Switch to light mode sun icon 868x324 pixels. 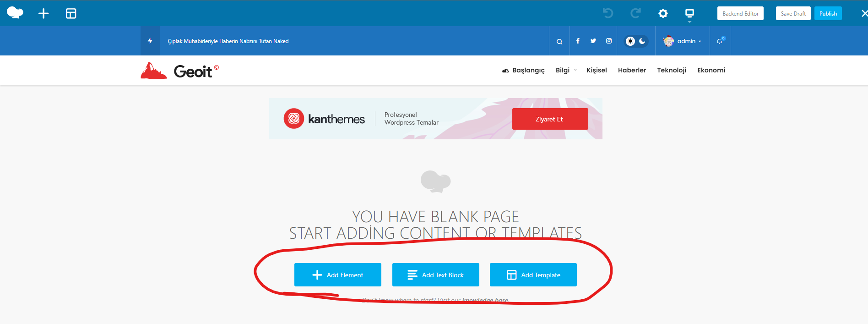[630, 41]
